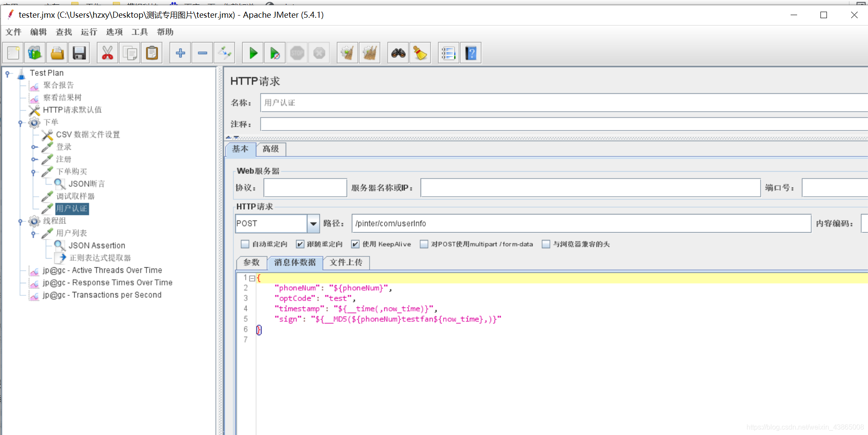This screenshot has height=435, width=868.
Task: Open the 工具 menu
Action: 140,32
